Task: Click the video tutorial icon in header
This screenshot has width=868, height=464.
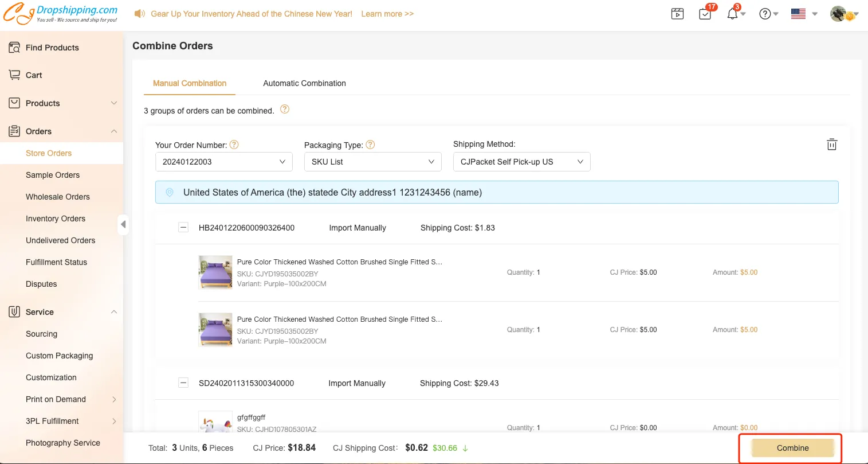Action: tap(677, 14)
